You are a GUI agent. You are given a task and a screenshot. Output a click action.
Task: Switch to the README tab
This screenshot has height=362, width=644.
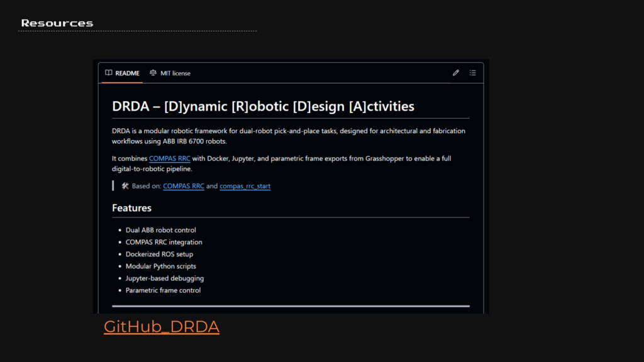(123, 73)
